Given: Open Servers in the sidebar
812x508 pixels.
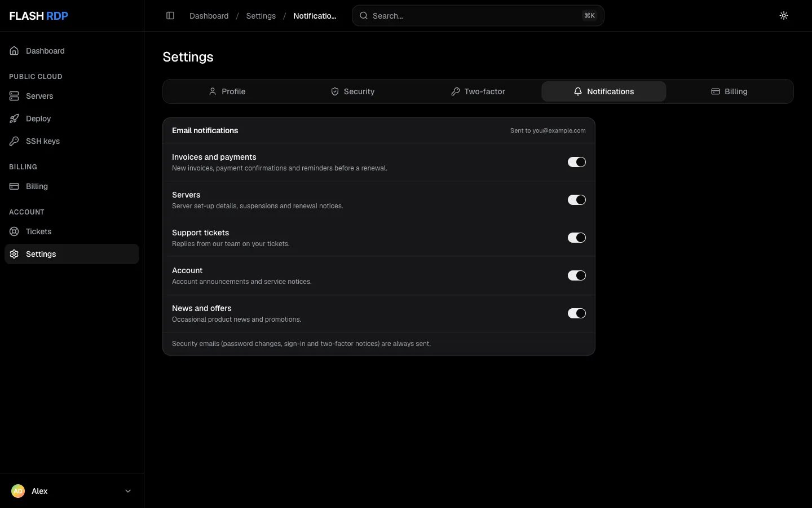Looking at the screenshot, I should click(x=72, y=96).
